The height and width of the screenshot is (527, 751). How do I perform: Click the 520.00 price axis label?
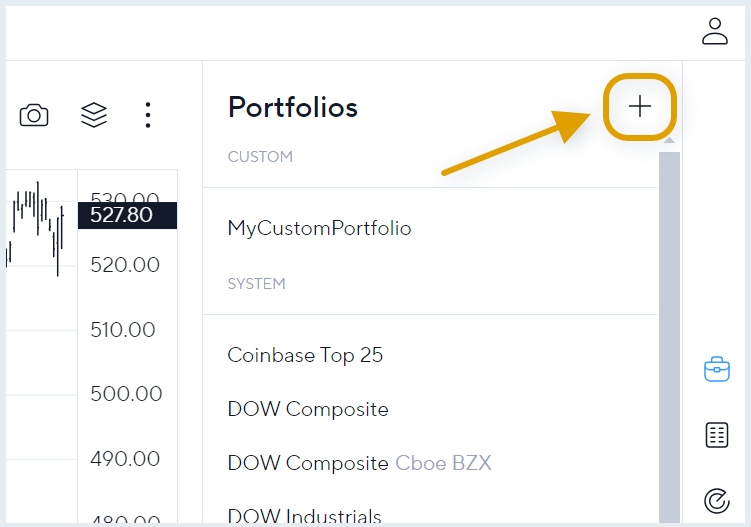tap(125, 265)
